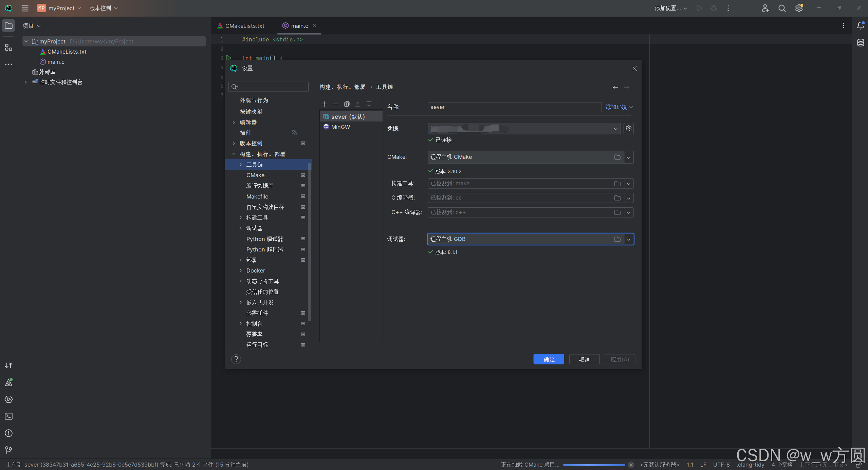Click the run gutter icon beside main()
868x470 pixels.
[x=229, y=58]
